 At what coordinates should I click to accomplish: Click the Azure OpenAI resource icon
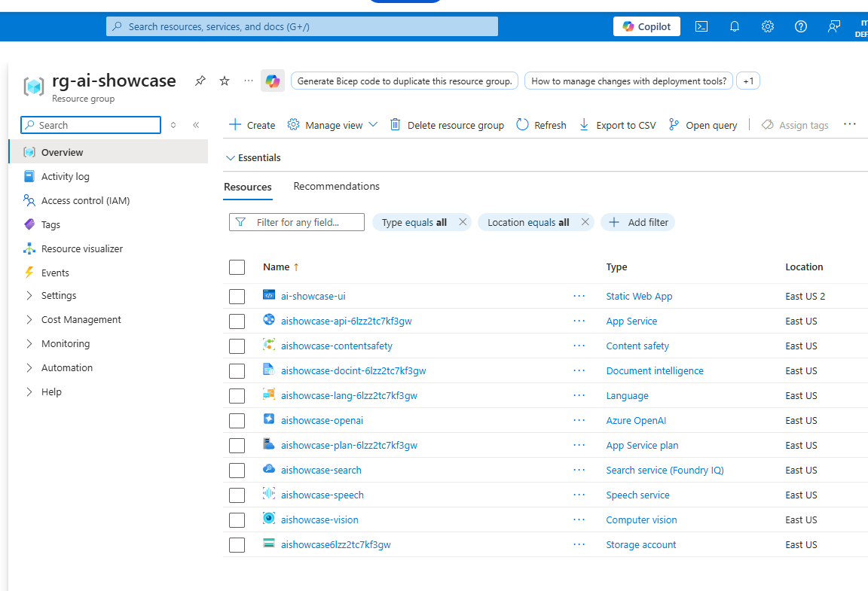pyautogui.click(x=268, y=419)
